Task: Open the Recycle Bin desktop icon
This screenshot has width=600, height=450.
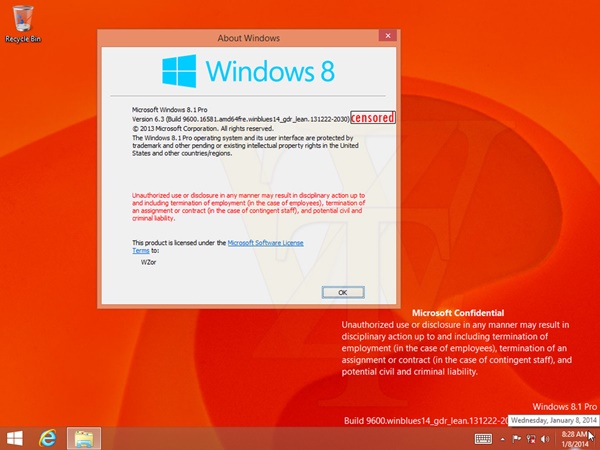Action: click(x=23, y=24)
